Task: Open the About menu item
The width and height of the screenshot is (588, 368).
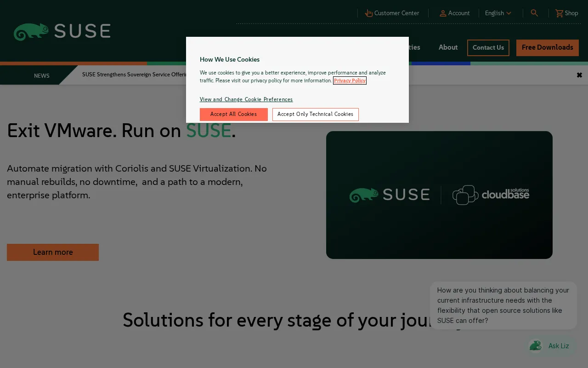Action: click(448, 47)
